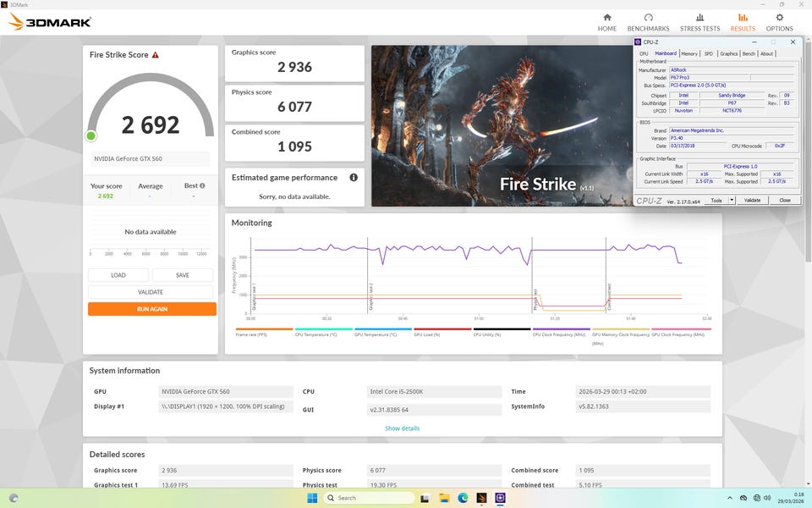Switch to CPU-Z taskbar icon
Viewport: 812px width, 508px height.
click(500, 498)
